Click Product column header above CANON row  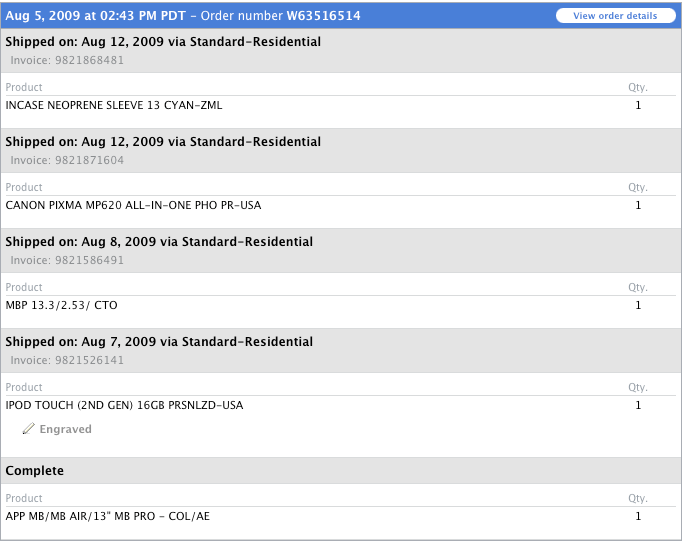[24, 187]
